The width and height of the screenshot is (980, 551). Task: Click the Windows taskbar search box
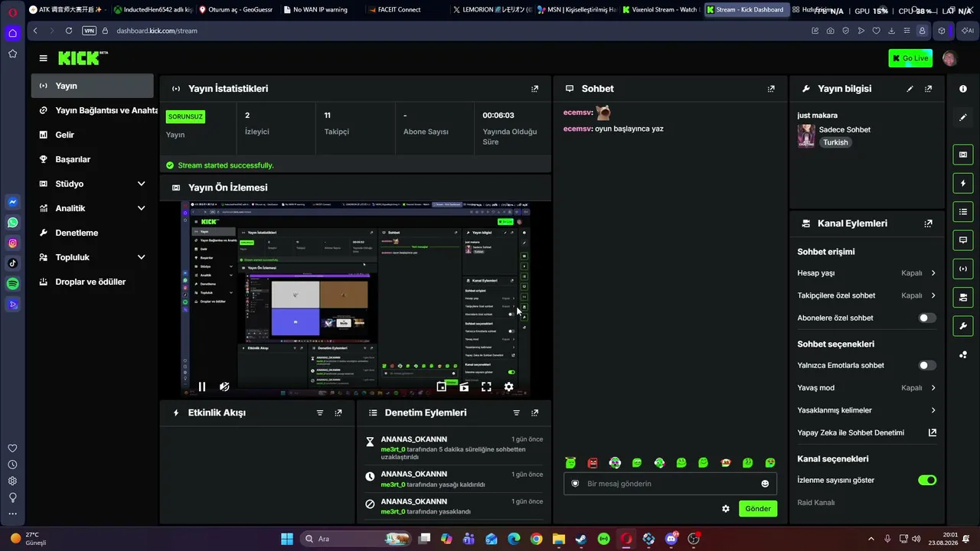[355, 539]
